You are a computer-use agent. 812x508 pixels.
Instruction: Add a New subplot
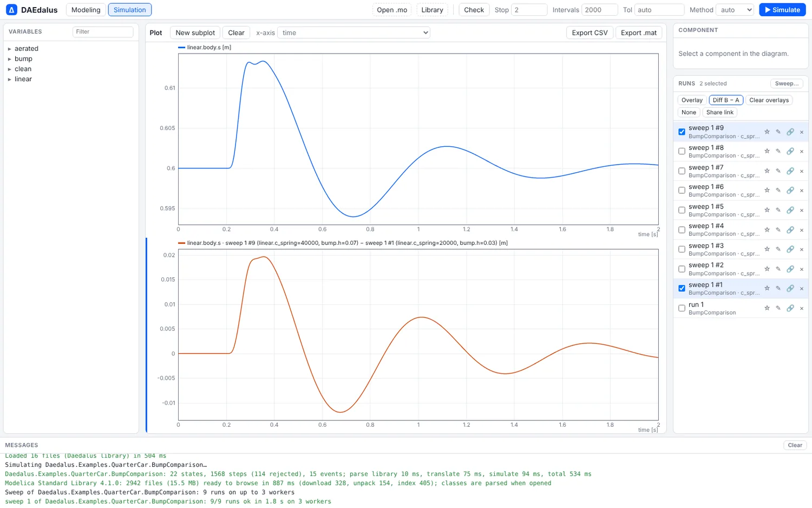click(x=195, y=32)
